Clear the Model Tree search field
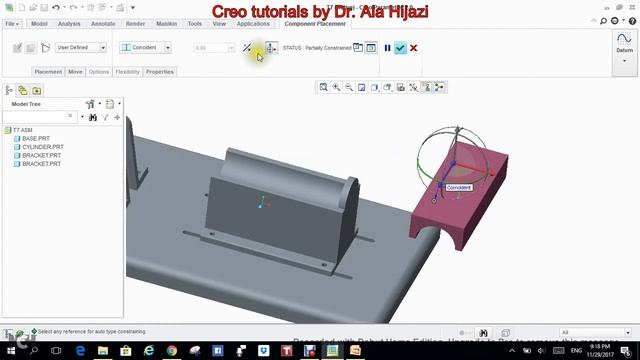Image resolution: width=640 pixels, height=360 pixels. point(70,116)
